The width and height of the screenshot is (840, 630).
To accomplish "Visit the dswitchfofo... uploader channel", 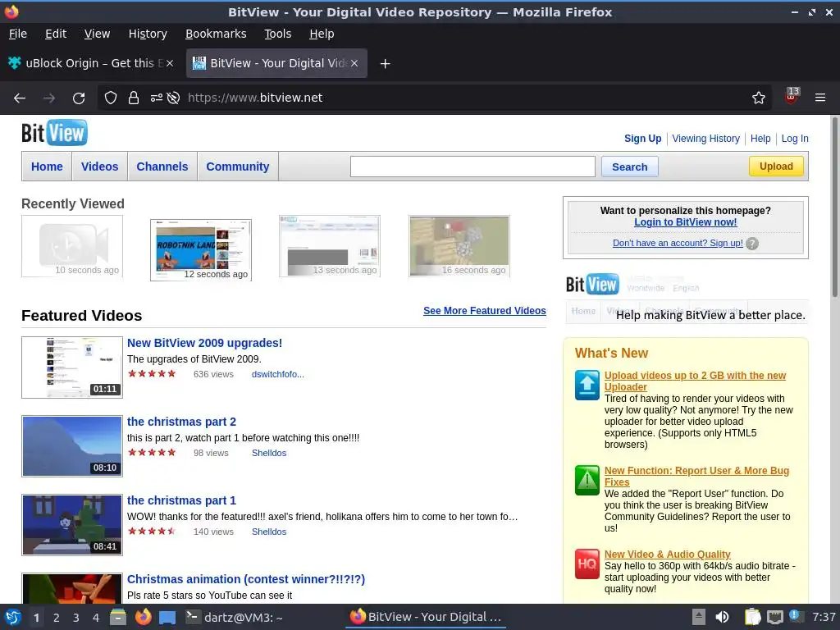I will (x=278, y=374).
